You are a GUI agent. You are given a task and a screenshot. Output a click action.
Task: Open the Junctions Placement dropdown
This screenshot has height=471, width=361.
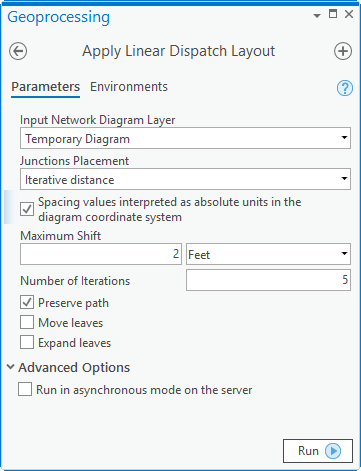tap(185, 179)
